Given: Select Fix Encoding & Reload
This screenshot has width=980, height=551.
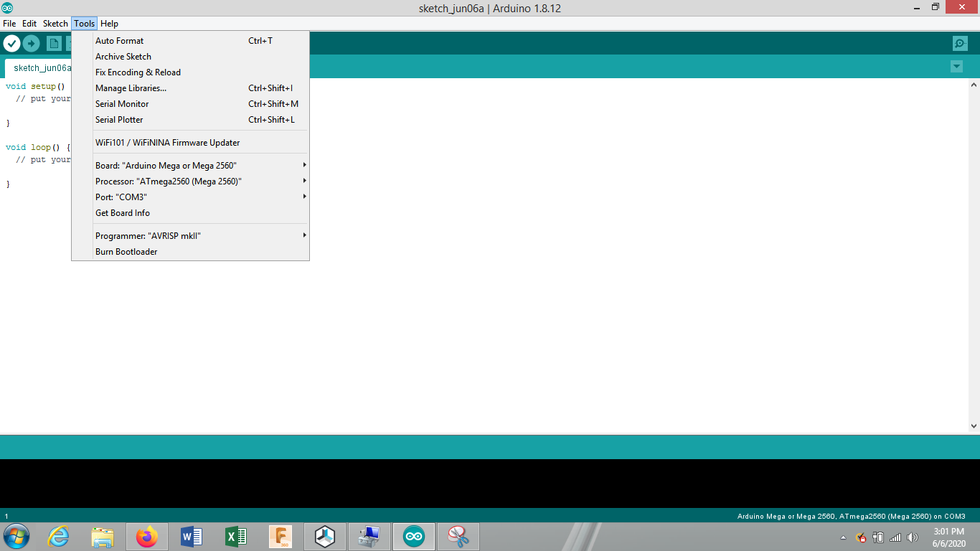Looking at the screenshot, I should 191,72.
